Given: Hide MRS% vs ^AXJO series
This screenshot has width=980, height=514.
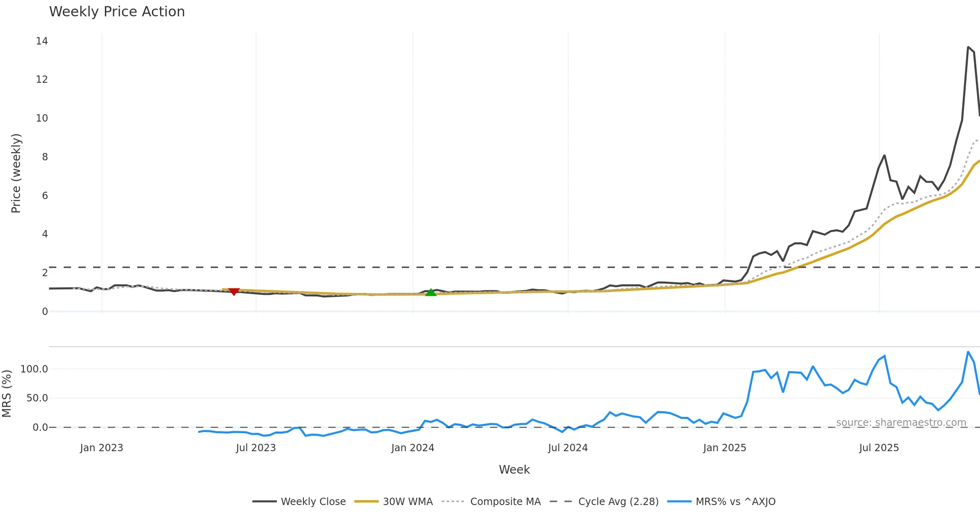Looking at the screenshot, I should tap(735, 501).
